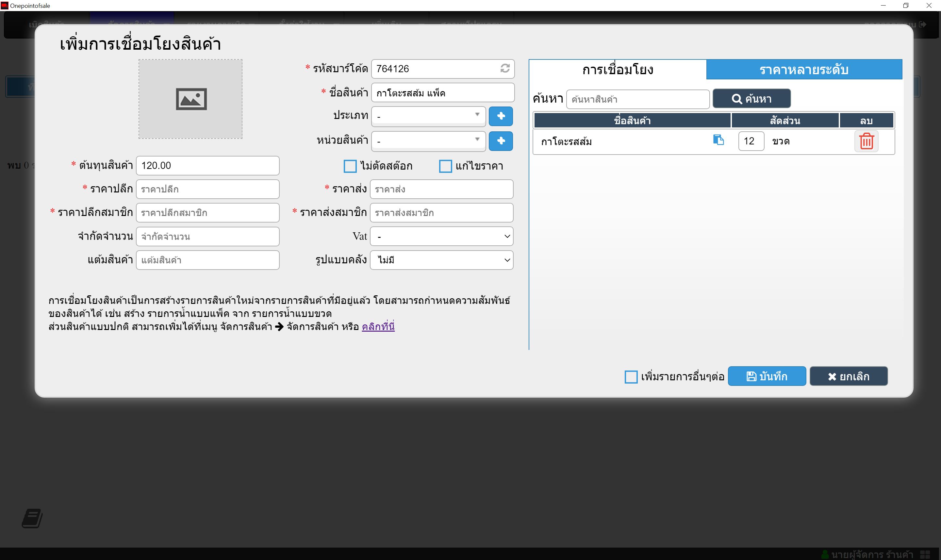This screenshot has height=560, width=941.
Task: Click the ราคาปลีกสมาชิก input field
Action: [x=207, y=213]
